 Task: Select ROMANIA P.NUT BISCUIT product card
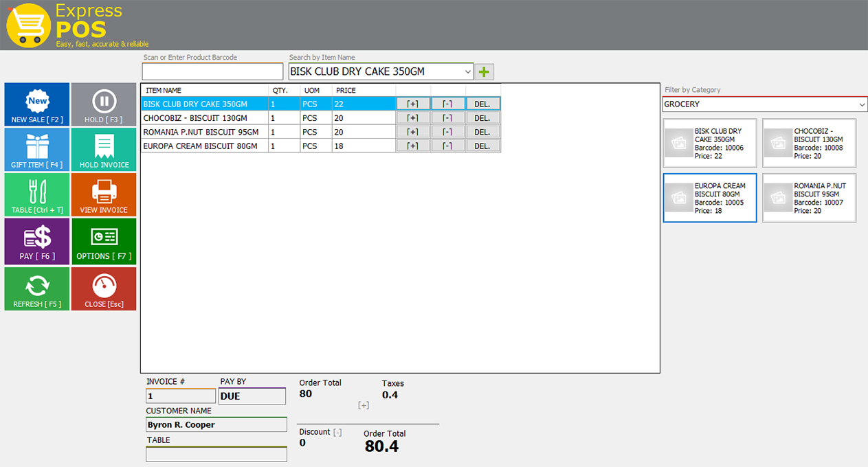(x=810, y=198)
